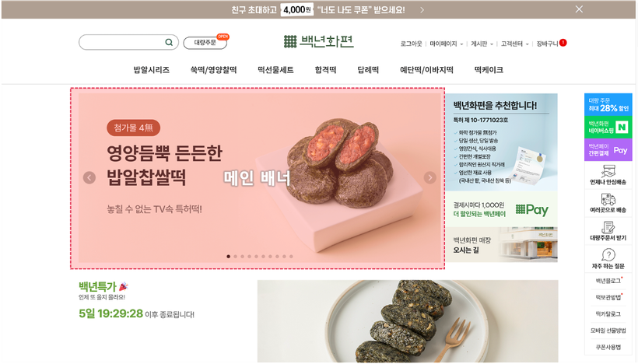Image resolution: width=638 pixels, height=364 pixels.
Task: Select the first banner pagination dot
Action: click(x=228, y=257)
